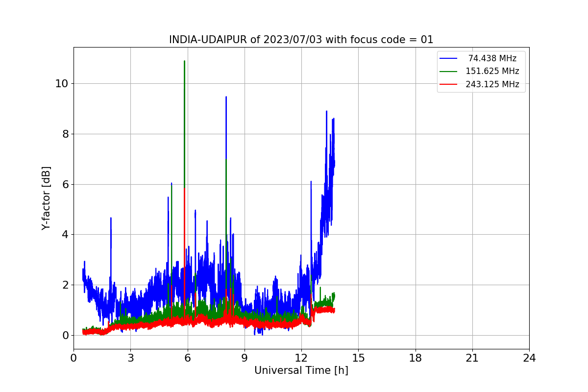588x392 pixels.
Task: Click x-axis tick label 15
Action: (x=358, y=358)
